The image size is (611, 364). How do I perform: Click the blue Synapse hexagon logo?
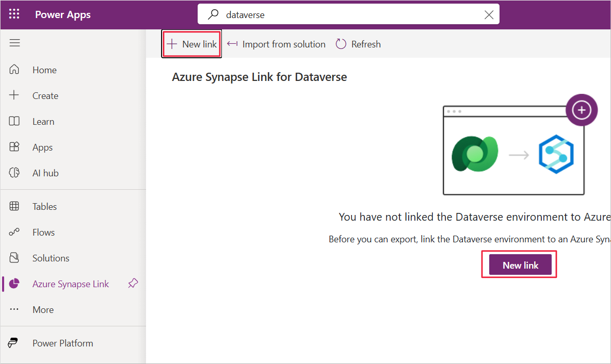coord(556,154)
